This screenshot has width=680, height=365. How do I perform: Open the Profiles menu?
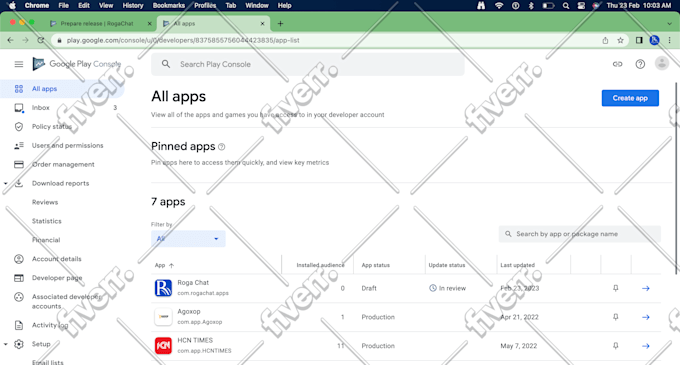coord(205,6)
